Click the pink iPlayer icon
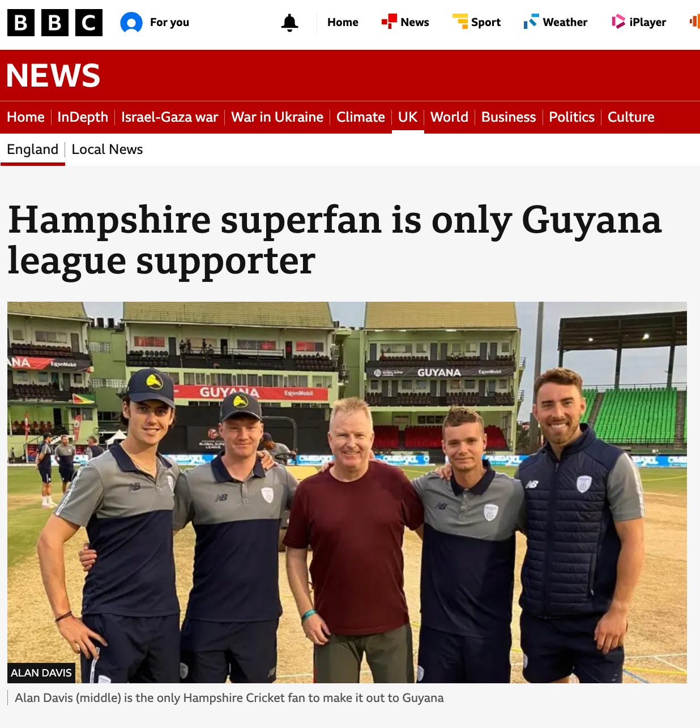This screenshot has width=700, height=728. pyautogui.click(x=618, y=22)
